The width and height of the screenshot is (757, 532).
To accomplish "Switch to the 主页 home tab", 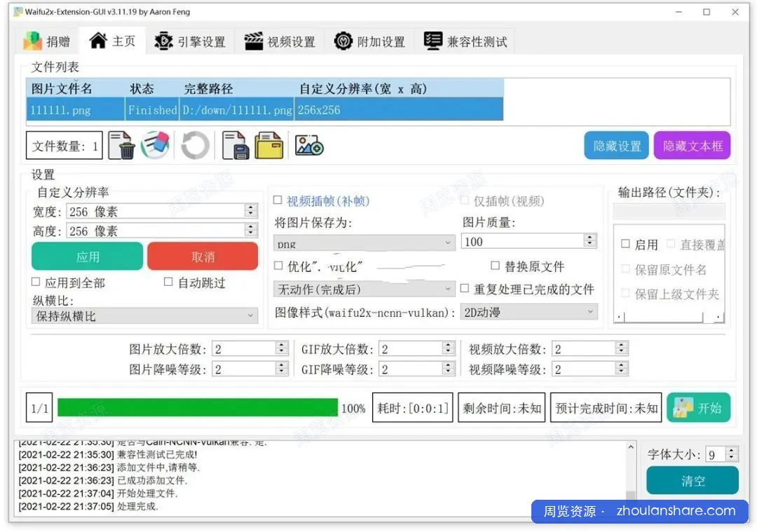I will [112, 41].
